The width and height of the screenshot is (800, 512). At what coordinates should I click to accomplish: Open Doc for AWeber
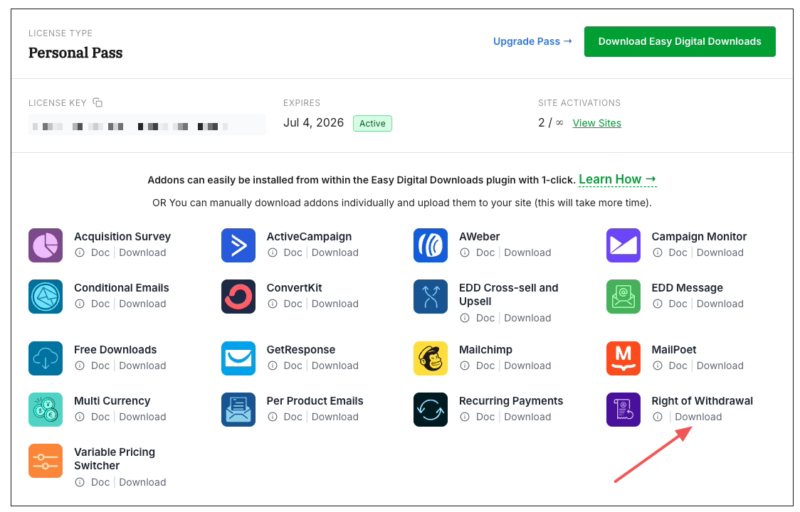[485, 252]
